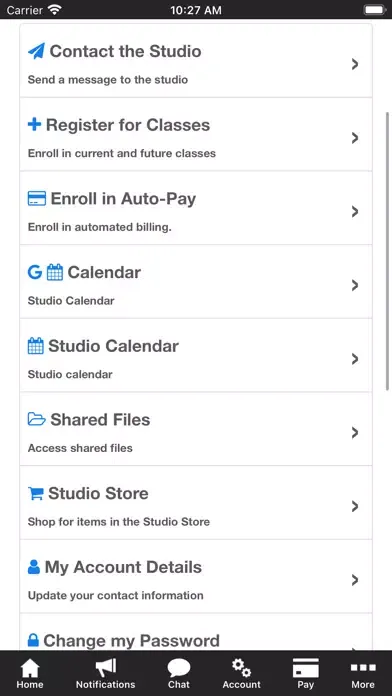The image size is (392, 696).
Task: Tap the chevron on the Contact the Studio row
Action: [x=355, y=64]
